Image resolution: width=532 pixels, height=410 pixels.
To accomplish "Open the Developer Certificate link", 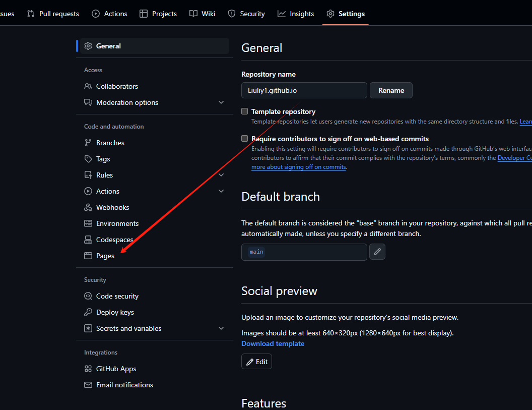I will (x=515, y=158).
